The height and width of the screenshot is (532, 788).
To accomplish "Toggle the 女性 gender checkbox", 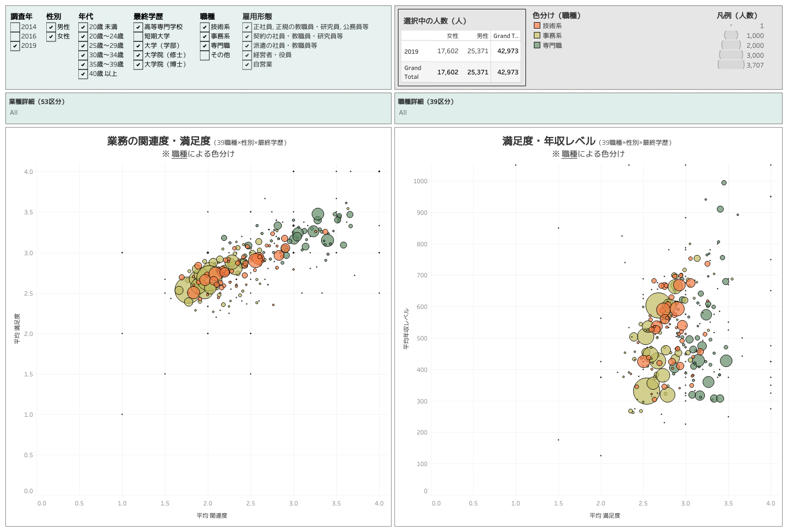I will (51, 36).
